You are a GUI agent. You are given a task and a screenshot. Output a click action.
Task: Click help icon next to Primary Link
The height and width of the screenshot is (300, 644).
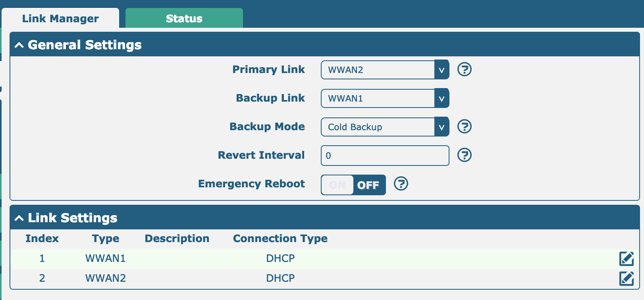tap(464, 69)
